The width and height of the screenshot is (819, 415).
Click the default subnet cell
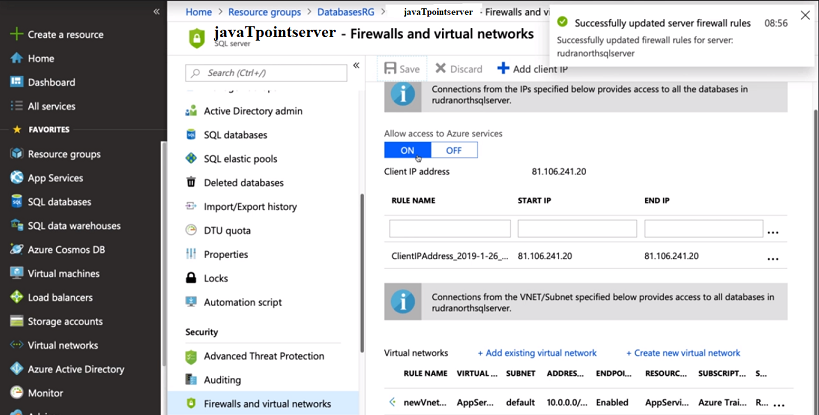[x=520, y=402]
